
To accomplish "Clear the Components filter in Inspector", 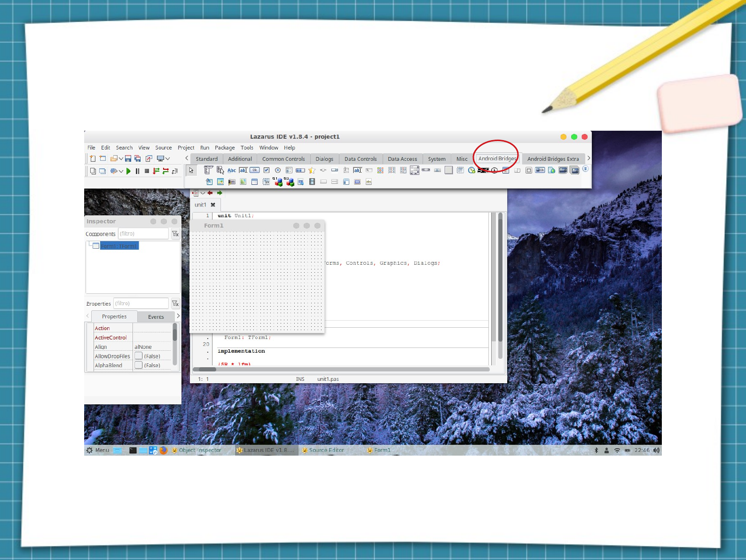I will (175, 234).
